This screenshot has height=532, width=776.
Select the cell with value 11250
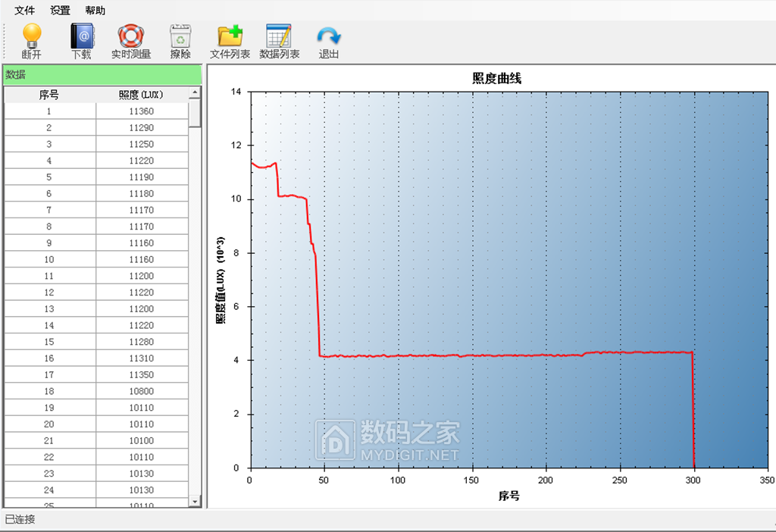pos(142,144)
